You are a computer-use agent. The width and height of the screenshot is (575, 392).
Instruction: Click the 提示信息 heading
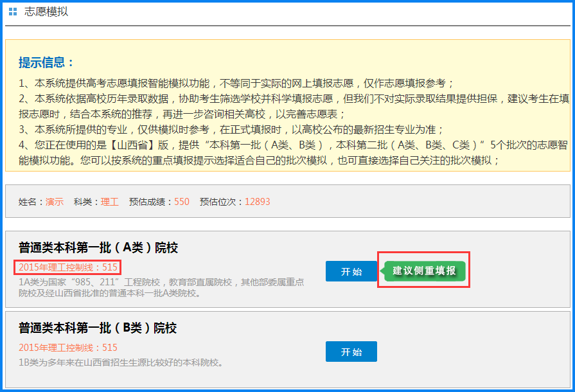pos(47,62)
